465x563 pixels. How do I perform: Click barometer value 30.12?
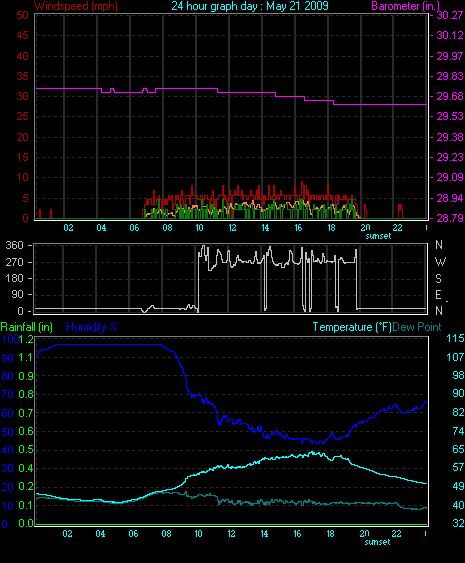click(450, 35)
